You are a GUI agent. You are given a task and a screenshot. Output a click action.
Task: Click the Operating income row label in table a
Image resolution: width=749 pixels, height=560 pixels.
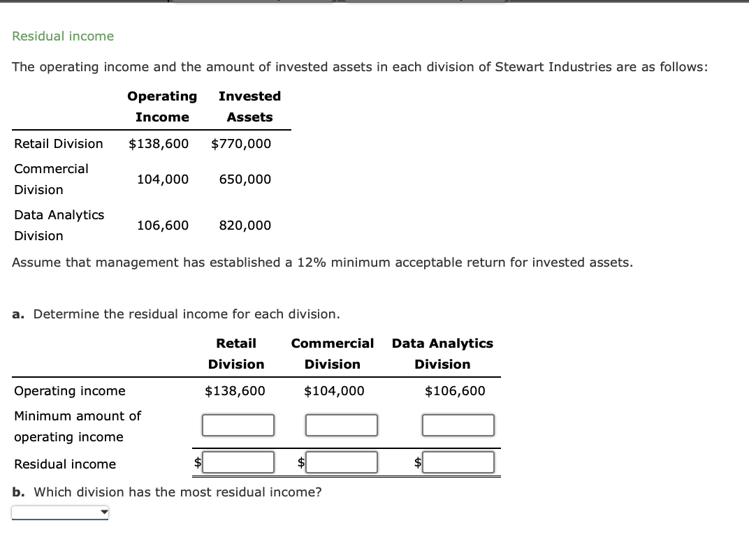coord(69,390)
